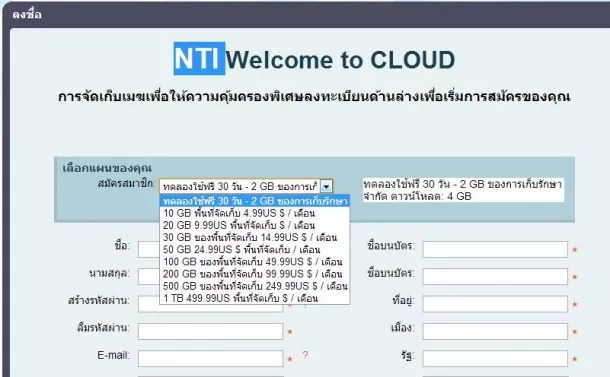The height and width of the screenshot is (377, 610).
Task: Click the ที่อยู่: label text
Action: click(x=403, y=301)
